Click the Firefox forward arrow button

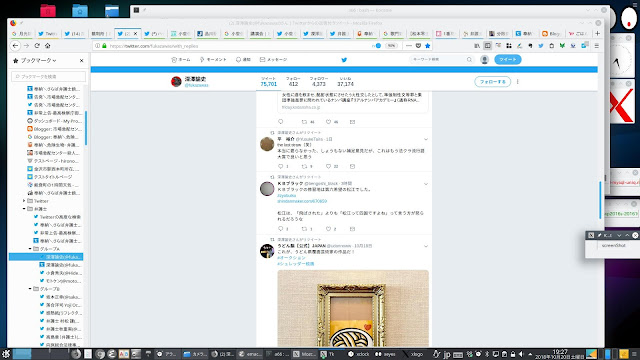pyautogui.click(x=26, y=46)
